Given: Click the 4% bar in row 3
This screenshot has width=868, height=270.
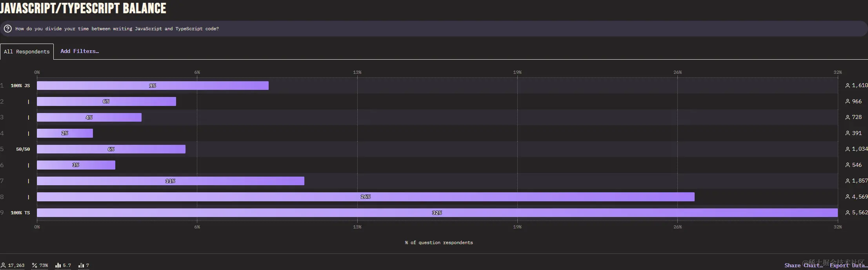Looking at the screenshot, I should [89, 117].
